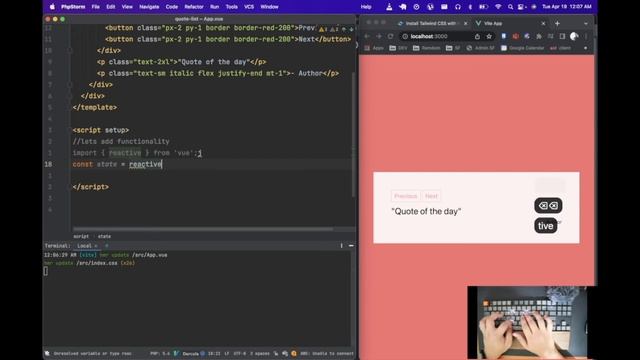Open the Run menu

click(x=214, y=7)
